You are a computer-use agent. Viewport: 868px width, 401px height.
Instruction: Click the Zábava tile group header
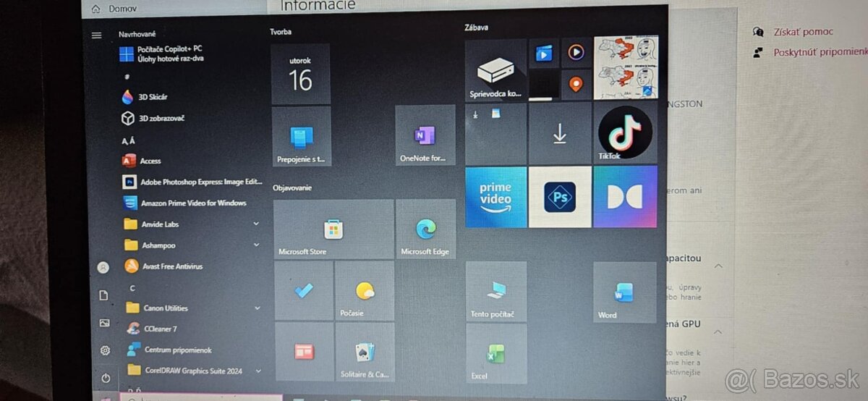point(476,28)
